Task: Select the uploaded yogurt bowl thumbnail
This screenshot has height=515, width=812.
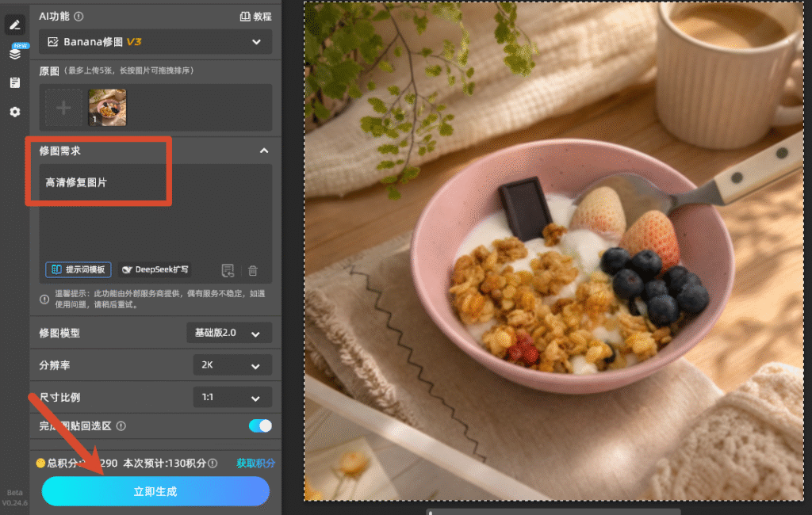Action: pyautogui.click(x=107, y=108)
